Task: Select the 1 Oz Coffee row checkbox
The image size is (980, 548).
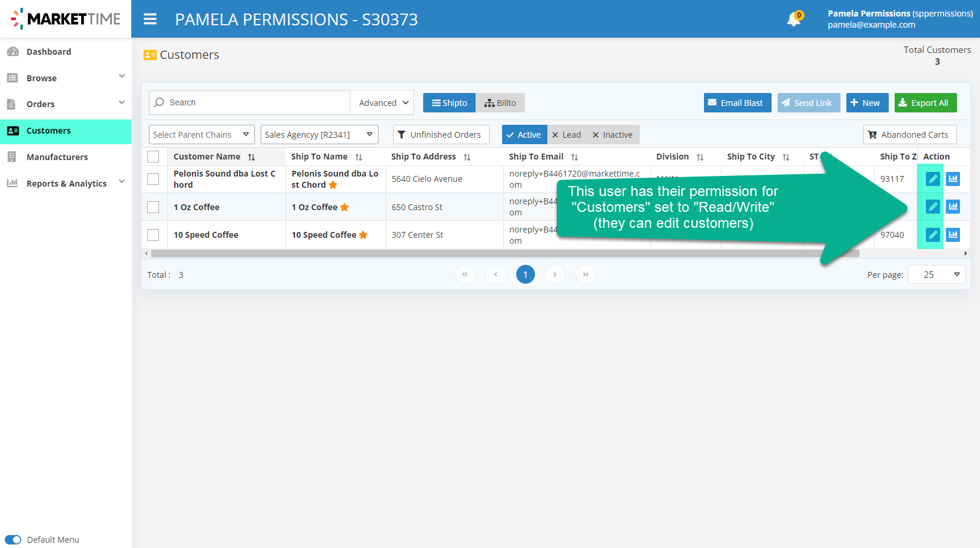Action: click(x=153, y=207)
